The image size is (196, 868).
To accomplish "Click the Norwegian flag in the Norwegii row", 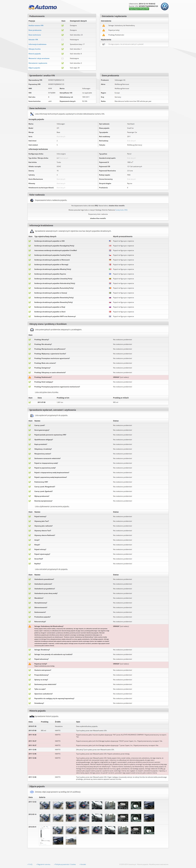I will point(110,265).
